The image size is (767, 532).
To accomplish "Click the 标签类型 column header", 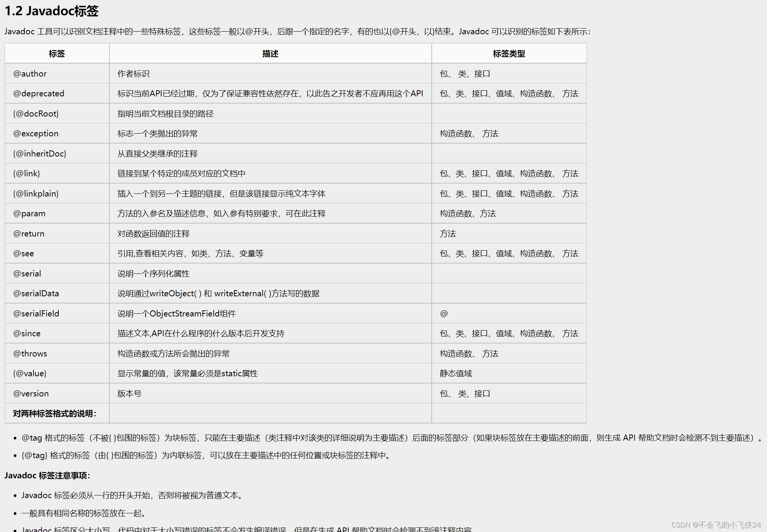I will click(x=509, y=54).
